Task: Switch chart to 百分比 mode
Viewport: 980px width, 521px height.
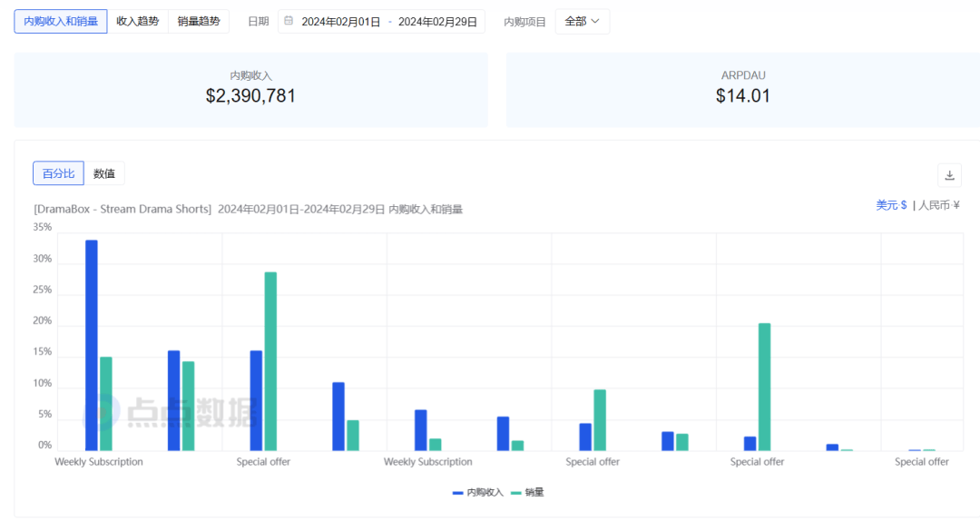Action: click(58, 173)
